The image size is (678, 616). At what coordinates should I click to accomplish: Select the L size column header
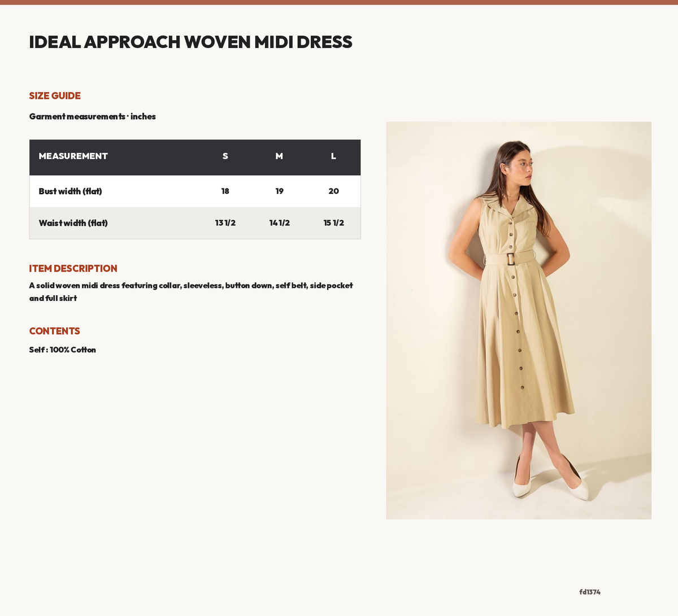tap(333, 156)
